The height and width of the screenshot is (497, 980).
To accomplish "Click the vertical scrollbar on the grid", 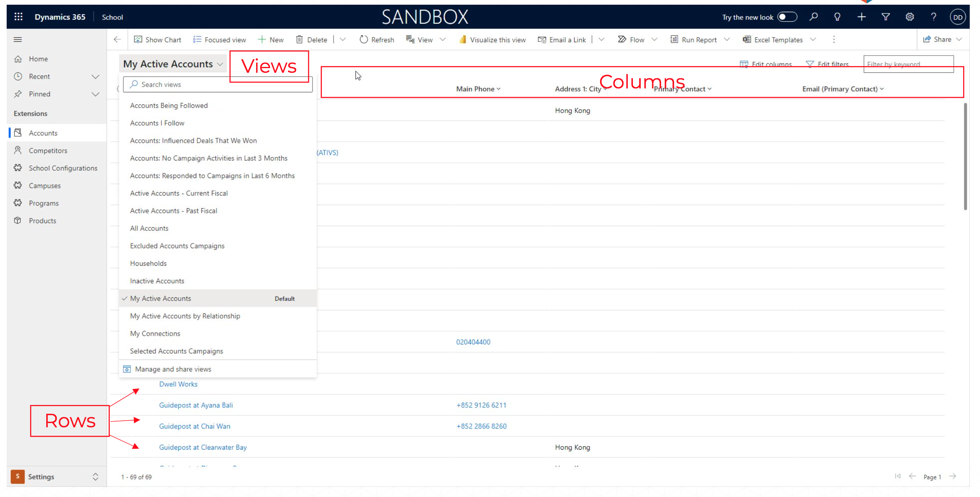I will [x=965, y=157].
